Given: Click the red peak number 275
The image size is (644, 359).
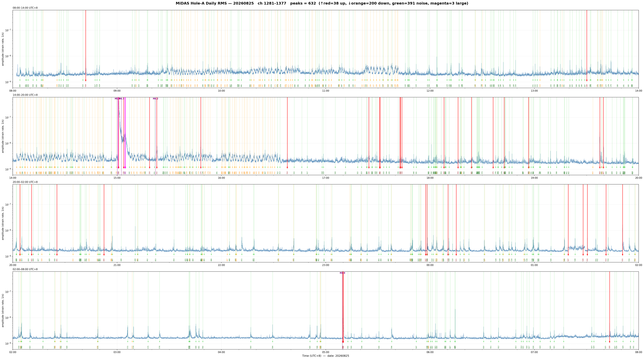Looking at the screenshot, I should [x=201, y=173].
